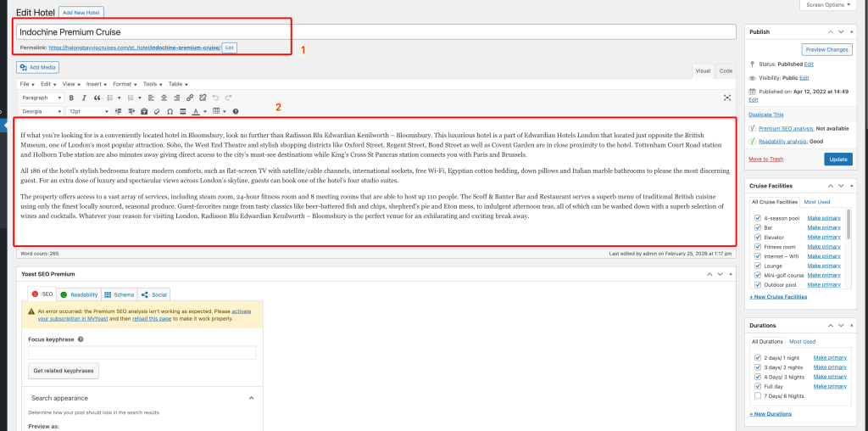Toggle bold formatting in the editor toolbar

pyautogui.click(x=71, y=98)
